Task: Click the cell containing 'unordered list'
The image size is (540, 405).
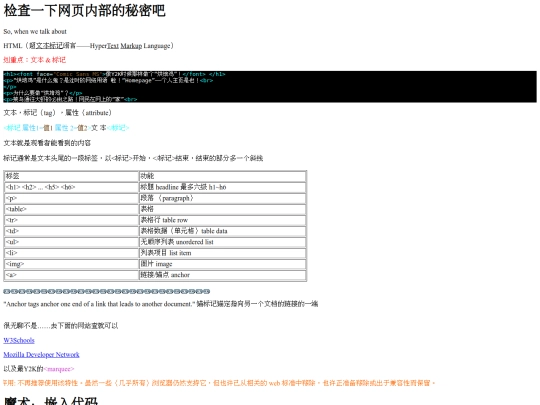Action: click(222, 242)
